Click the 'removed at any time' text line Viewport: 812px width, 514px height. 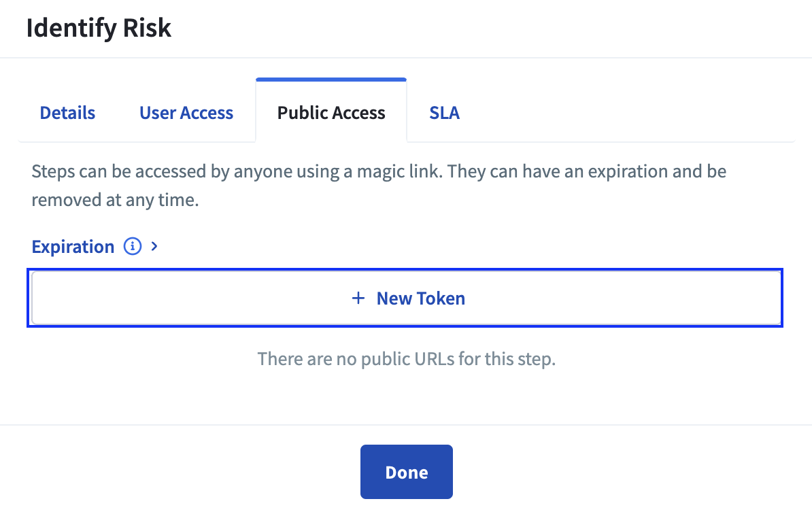pos(115,200)
